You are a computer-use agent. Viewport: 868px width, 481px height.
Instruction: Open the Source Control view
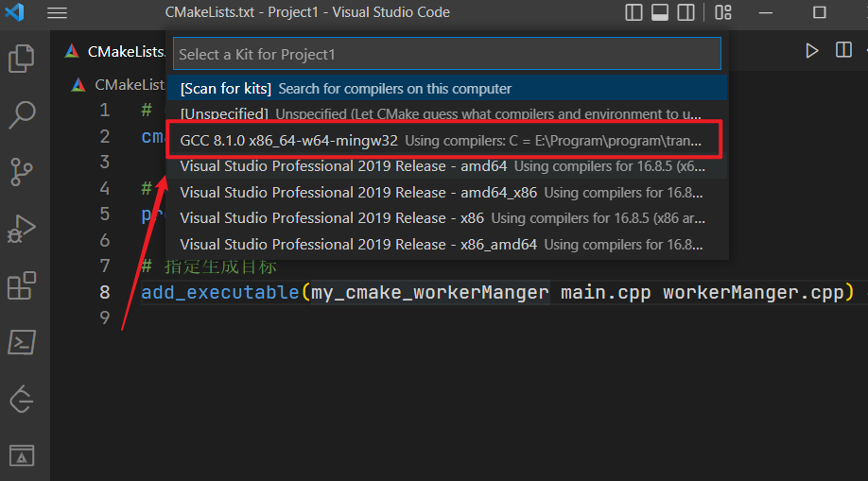pyautogui.click(x=22, y=172)
